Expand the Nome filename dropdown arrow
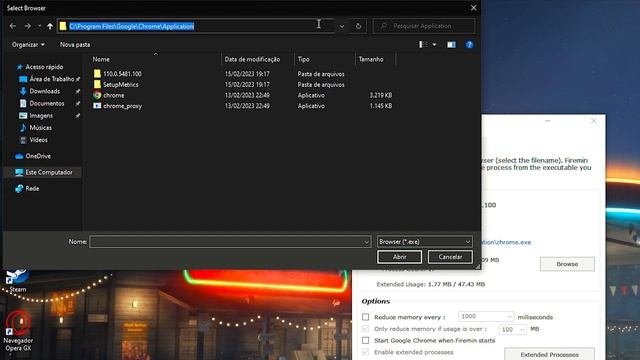 (x=366, y=242)
